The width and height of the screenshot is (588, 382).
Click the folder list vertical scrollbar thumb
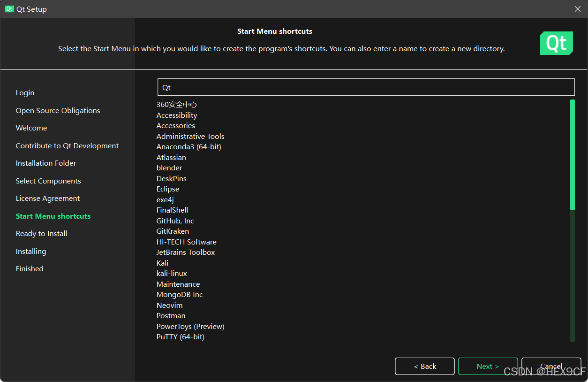tap(573, 154)
